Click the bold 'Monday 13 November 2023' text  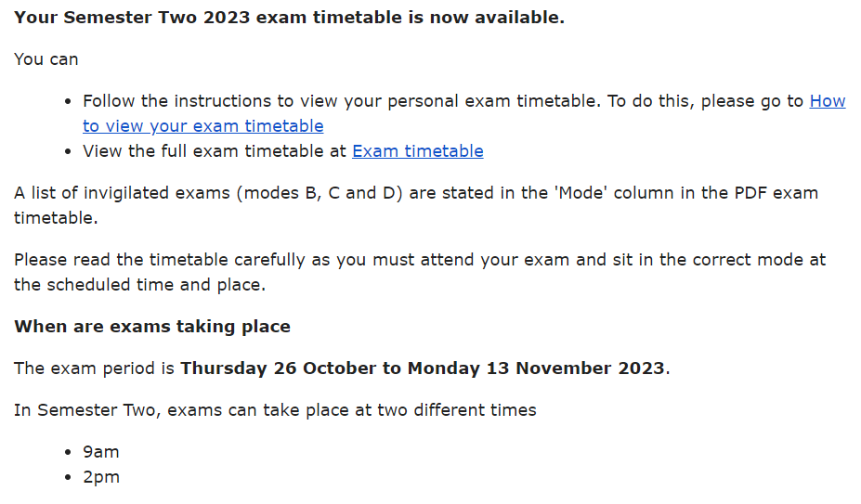[536, 368]
